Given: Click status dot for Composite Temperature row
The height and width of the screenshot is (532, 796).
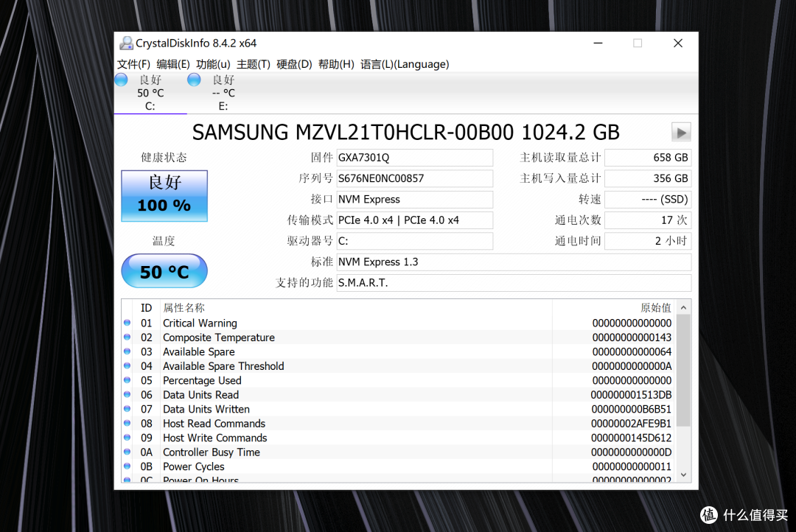Looking at the screenshot, I should tap(127, 337).
